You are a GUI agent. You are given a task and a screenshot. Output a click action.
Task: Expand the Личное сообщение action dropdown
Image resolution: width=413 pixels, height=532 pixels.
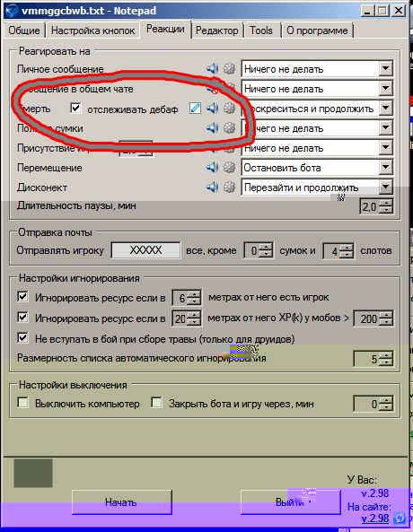coord(386,69)
